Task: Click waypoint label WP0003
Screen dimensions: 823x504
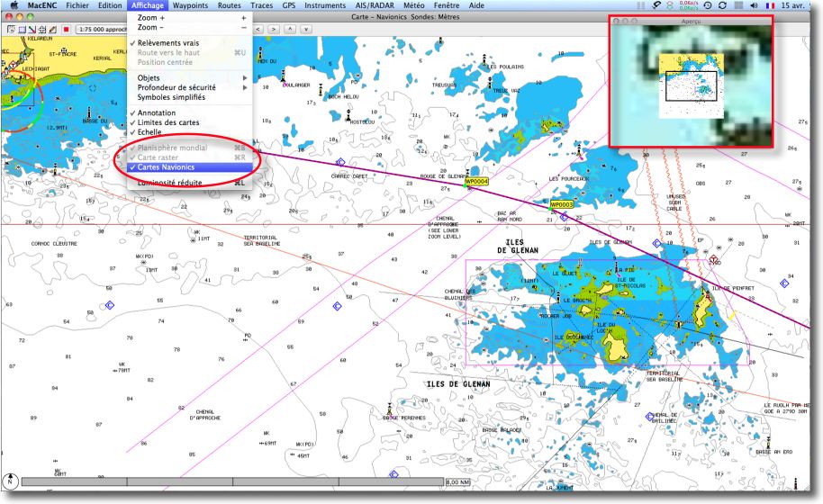Action: (561, 204)
